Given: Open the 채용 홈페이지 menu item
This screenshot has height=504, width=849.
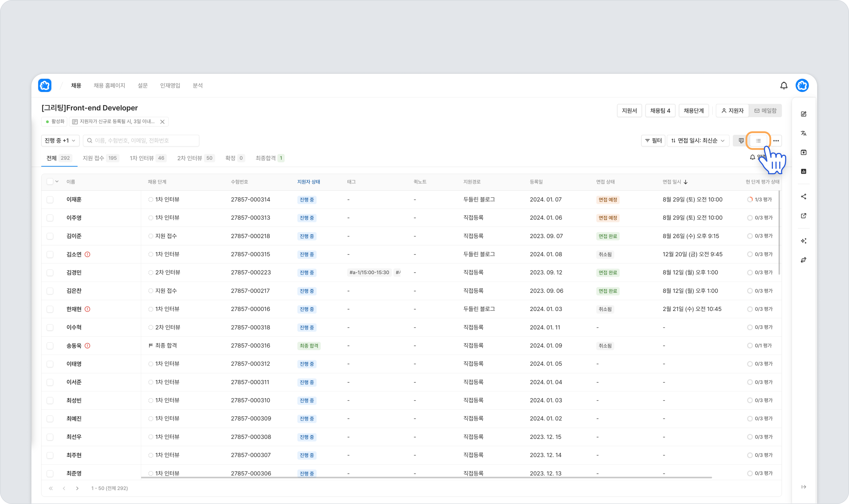Looking at the screenshot, I should click(x=109, y=86).
